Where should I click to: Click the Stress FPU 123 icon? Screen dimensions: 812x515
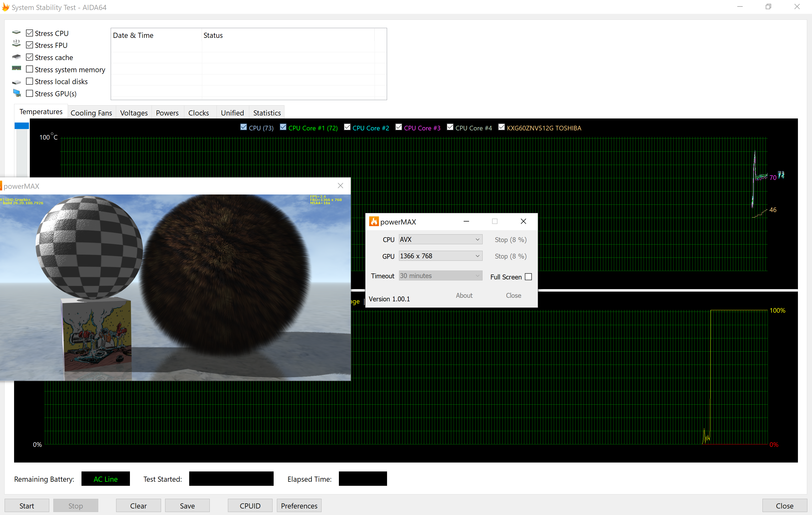16,44
